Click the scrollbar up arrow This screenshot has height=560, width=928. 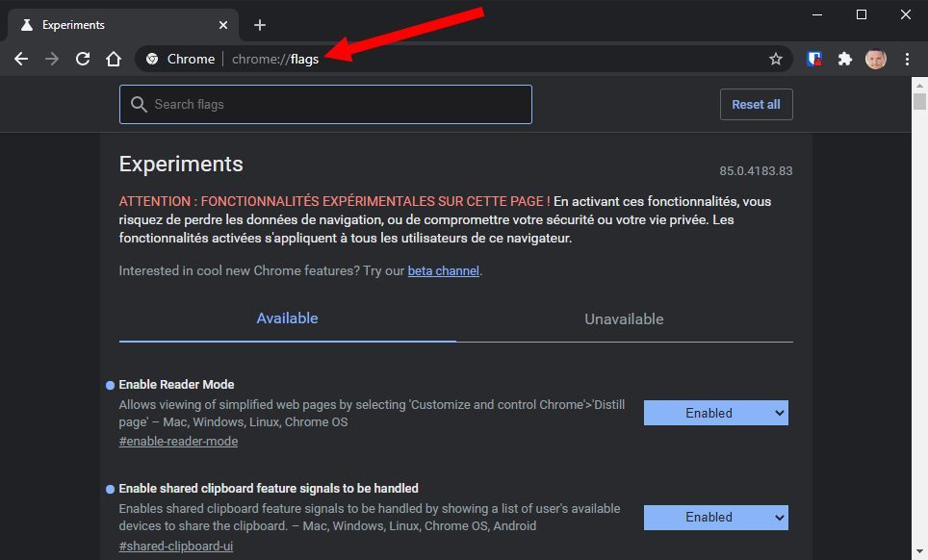[919, 85]
